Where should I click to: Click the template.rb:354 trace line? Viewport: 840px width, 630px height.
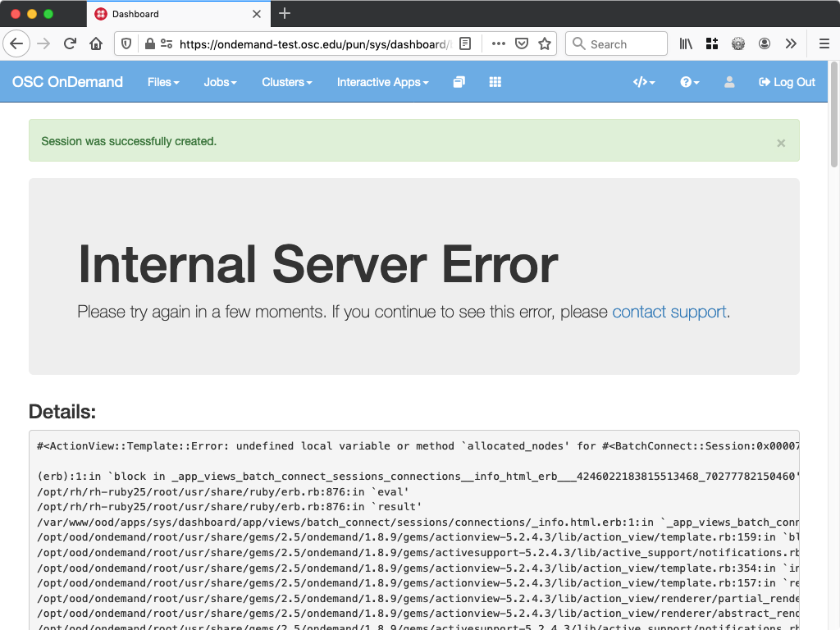(x=418, y=568)
